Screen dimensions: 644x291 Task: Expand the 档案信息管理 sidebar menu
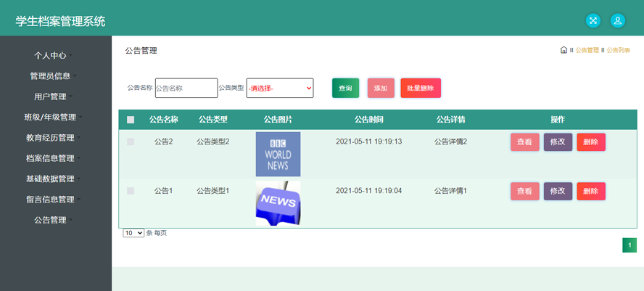coord(54,158)
